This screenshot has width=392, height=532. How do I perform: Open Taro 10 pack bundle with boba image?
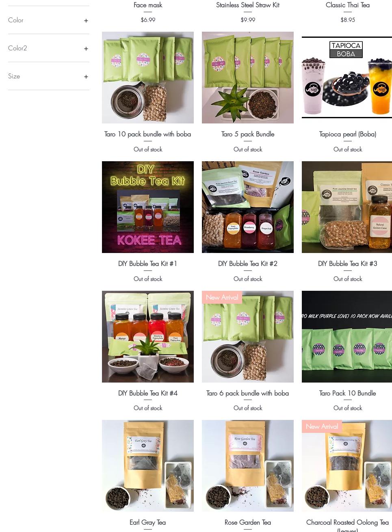point(148,78)
